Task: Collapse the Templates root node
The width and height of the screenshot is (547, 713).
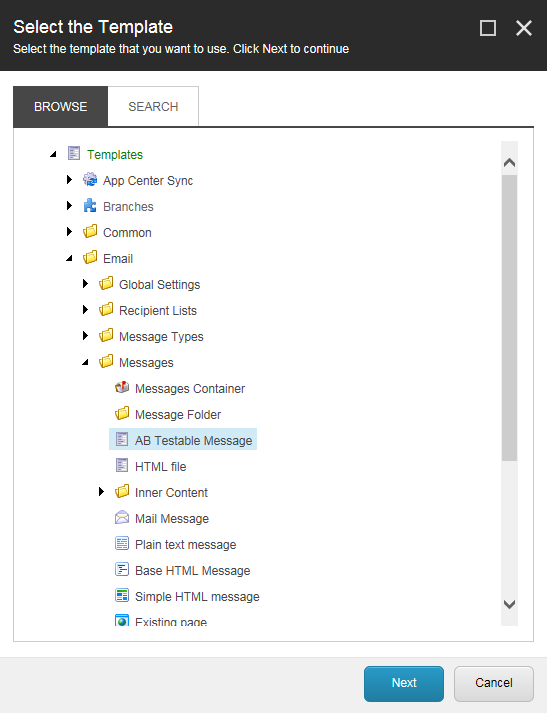Action: pos(53,154)
